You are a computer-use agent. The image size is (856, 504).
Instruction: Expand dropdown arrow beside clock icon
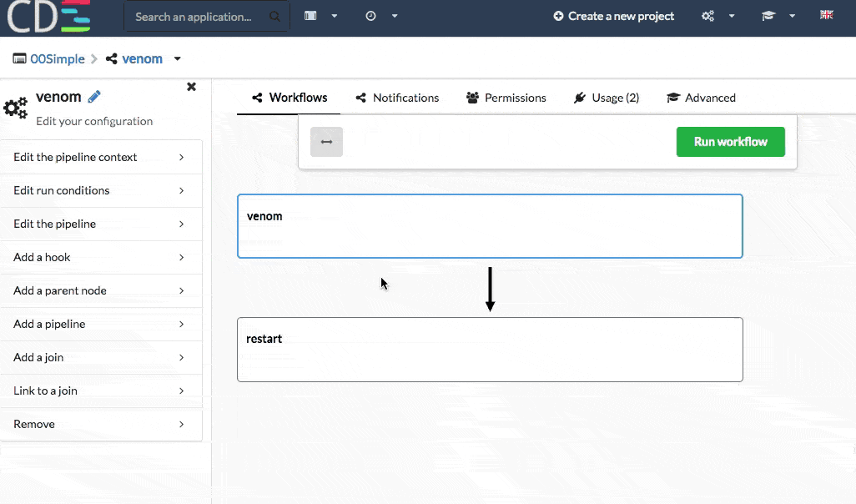tap(395, 16)
